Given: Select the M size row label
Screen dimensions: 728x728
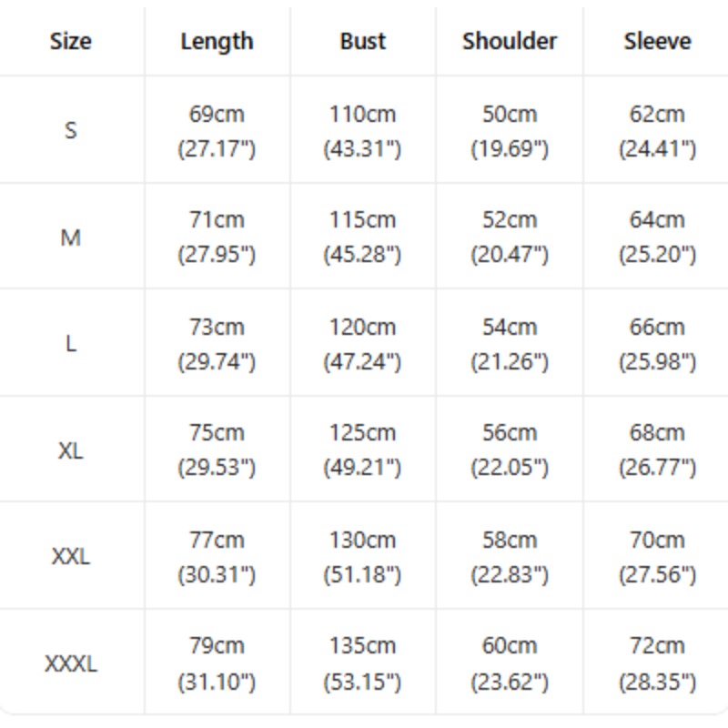Looking at the screenshot, I should pyautogui.click(x=71, y=238).
